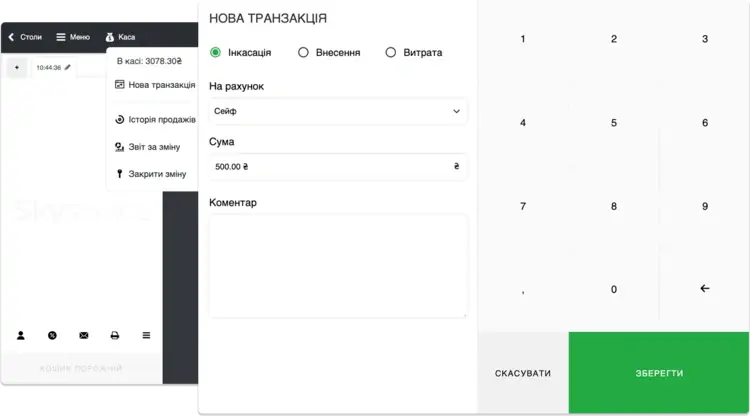
Task: Tap keypad digit 9
Action: tap(705, 206)
